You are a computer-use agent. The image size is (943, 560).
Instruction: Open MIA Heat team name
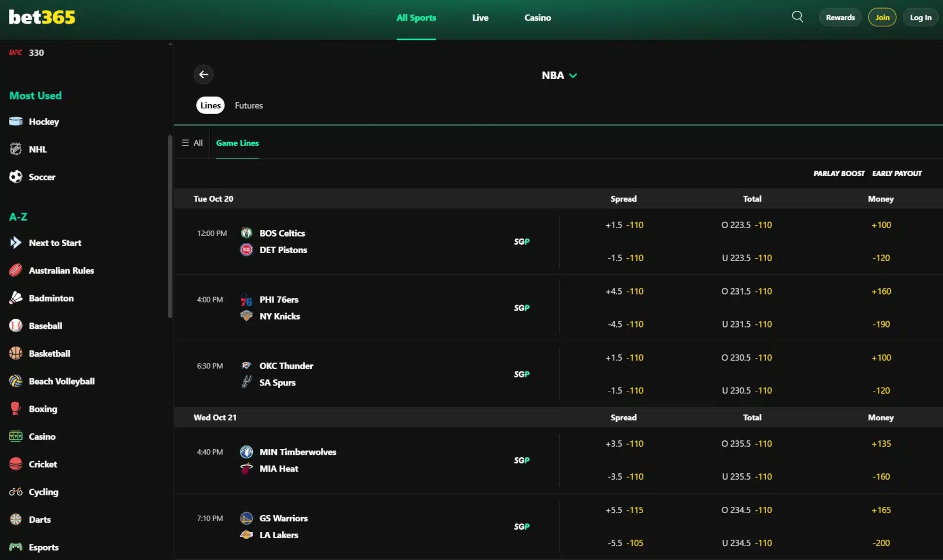(279, 469)
